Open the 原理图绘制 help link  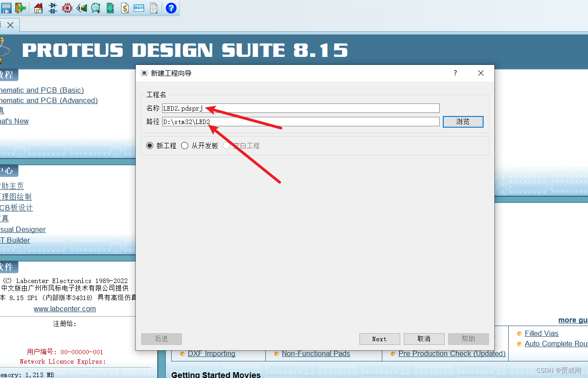[x=16, y=197]
